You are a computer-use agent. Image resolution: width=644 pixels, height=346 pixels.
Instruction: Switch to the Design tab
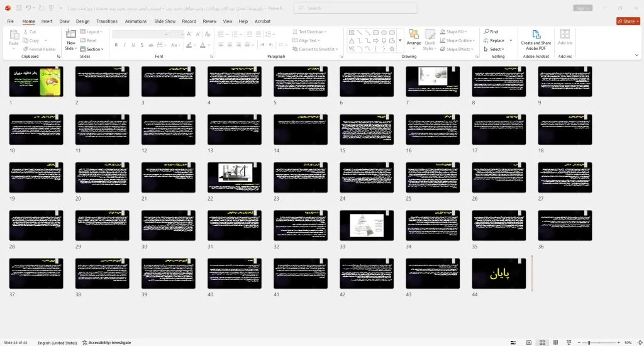coord(82,21)
